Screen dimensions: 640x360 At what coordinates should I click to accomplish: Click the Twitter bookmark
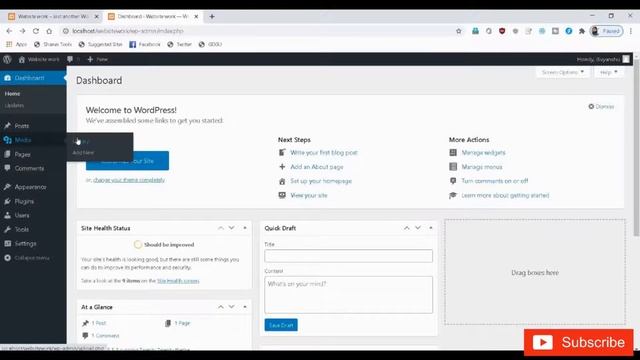pos(179,44)
